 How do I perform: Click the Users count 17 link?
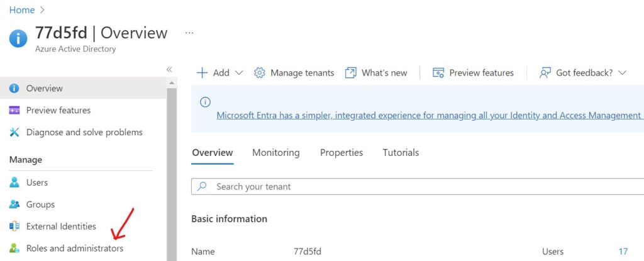(623, 252)
